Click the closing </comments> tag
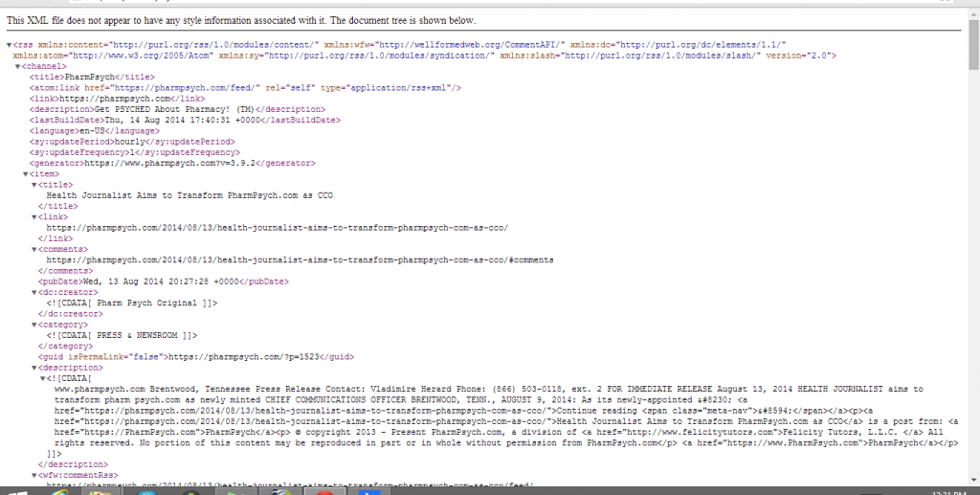The width and height of the screenshot is (980, 495). coord(66,271)
